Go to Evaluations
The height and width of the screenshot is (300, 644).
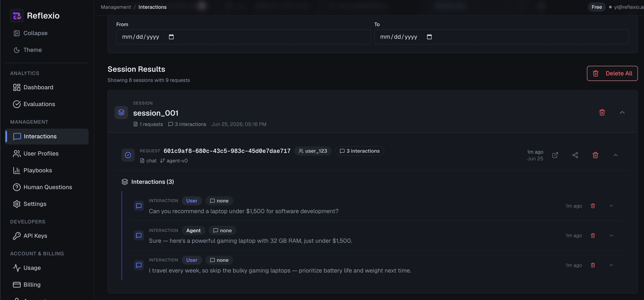(47, 104)
